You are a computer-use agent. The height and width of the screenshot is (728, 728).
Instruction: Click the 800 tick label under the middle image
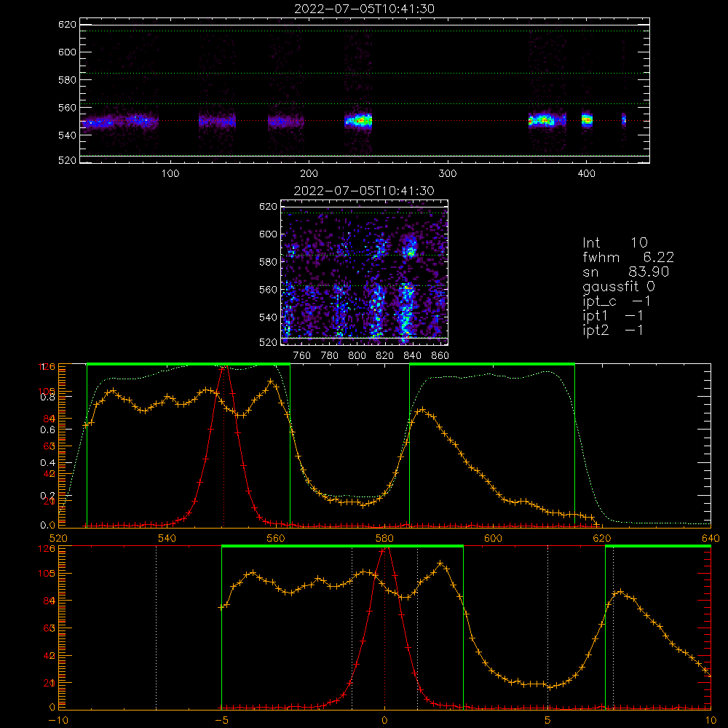(357, 356)
